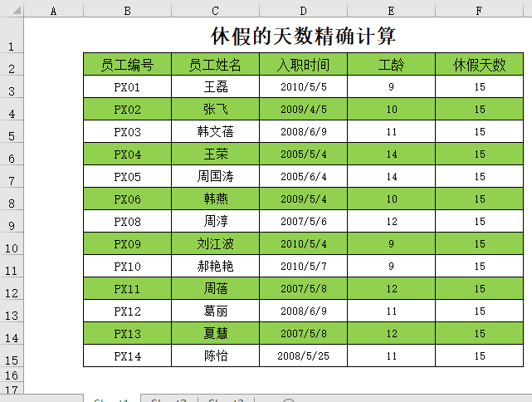Click the cell with date 2008/5/25
The image size is (532, 402).
[x=303, y=356]
